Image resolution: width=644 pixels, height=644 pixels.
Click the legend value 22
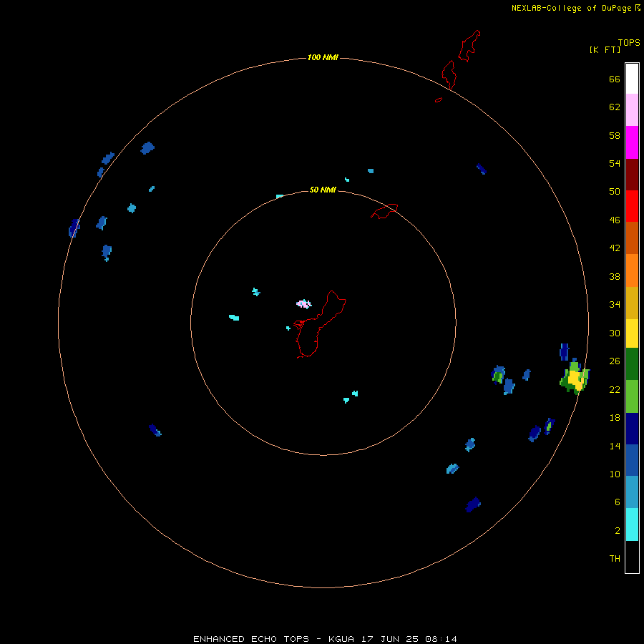(x=615, y=389)
